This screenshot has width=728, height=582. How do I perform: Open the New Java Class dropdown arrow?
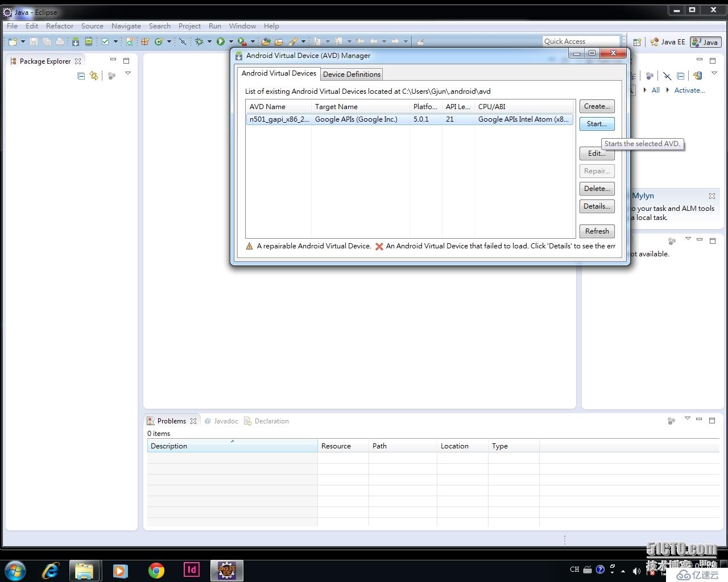tap(169, 41)
